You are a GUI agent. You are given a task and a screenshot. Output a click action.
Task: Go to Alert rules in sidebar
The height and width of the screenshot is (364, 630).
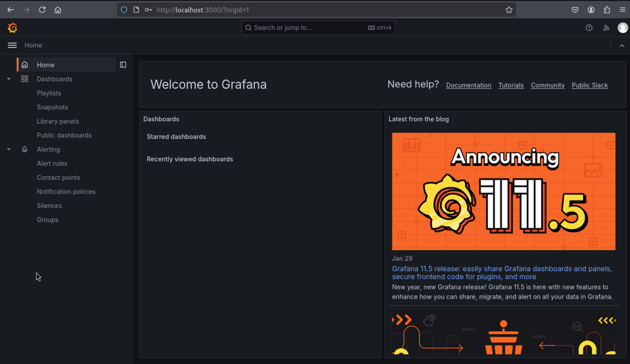pos(52,164)
